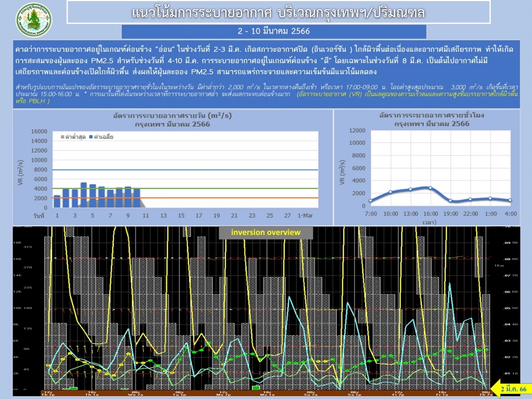
Task: Click the 4:00 data point marker
Action: [510, 200]
